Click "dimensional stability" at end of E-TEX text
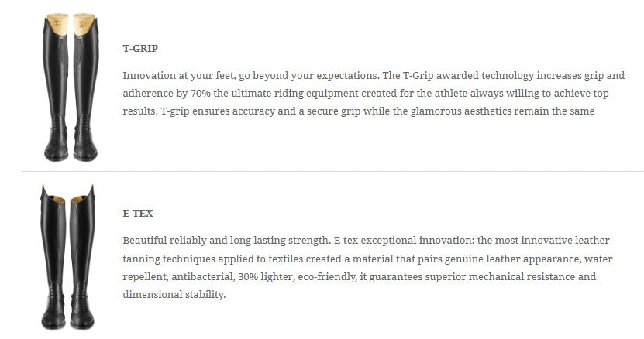The width and height of the screenshot is (644, 339). (x=174, y=294)
